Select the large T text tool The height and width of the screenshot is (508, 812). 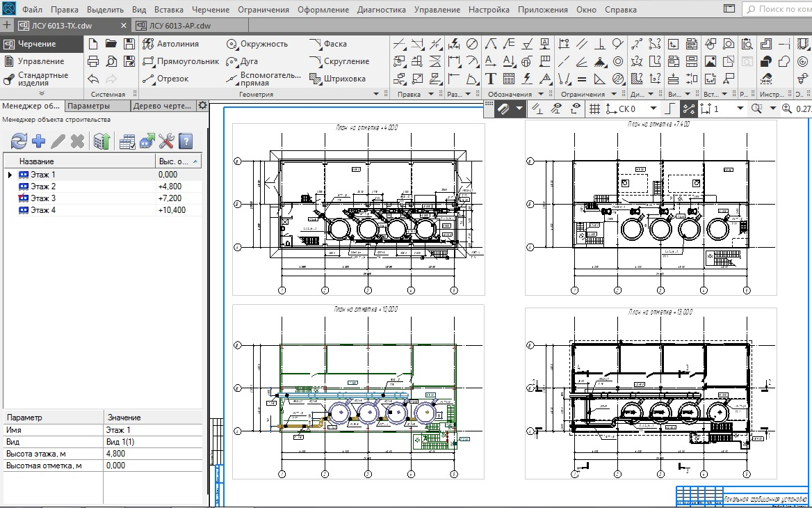(x=491, y=79)
